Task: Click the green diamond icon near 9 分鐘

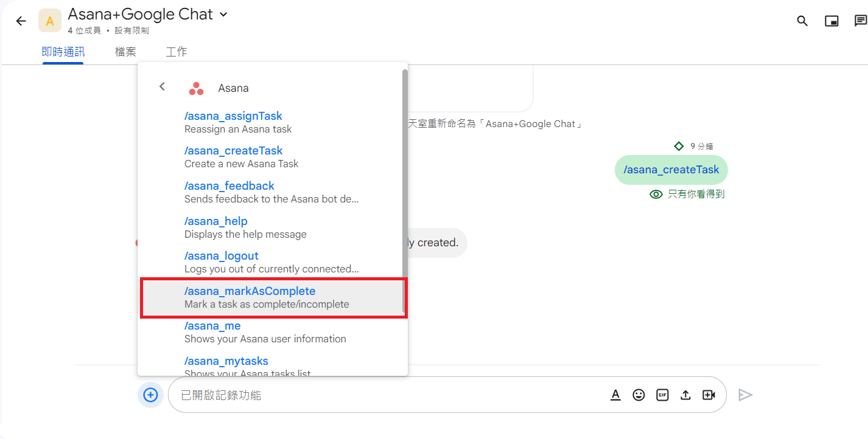Action: [679, 146]
